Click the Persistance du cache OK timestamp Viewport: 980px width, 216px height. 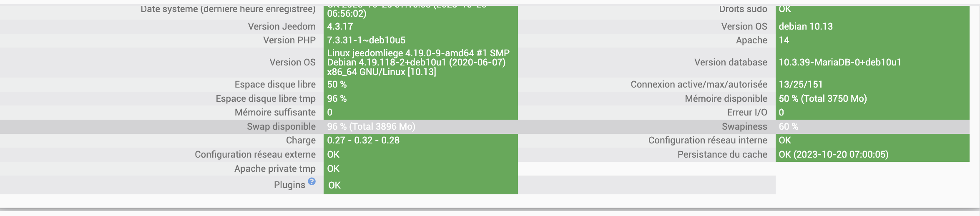(833, 154)
